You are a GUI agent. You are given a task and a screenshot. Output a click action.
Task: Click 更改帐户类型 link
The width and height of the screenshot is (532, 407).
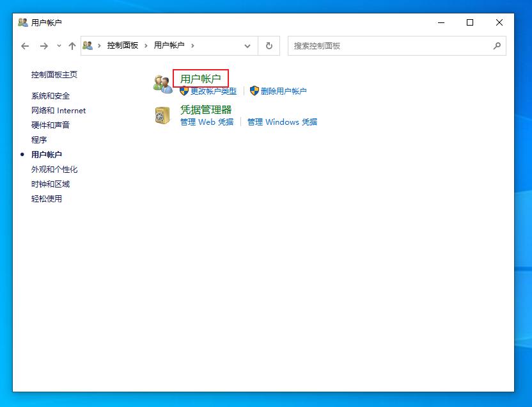point(214,91)
